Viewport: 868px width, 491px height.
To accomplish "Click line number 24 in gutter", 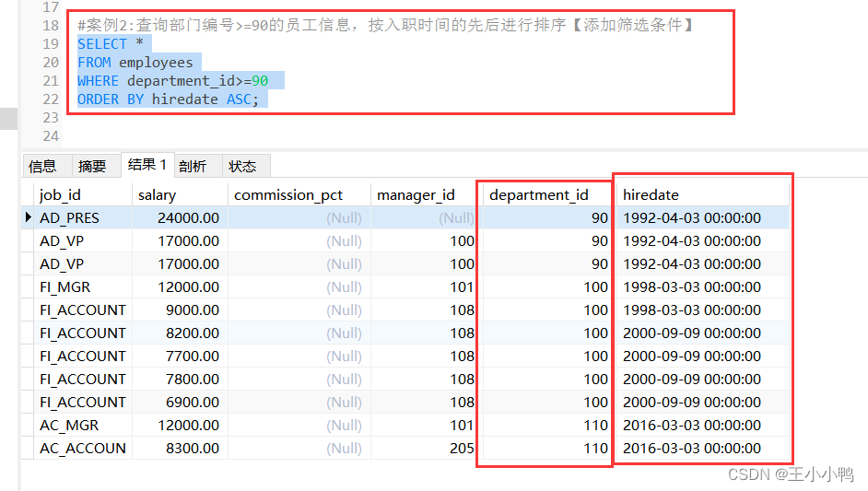I will point(51,136).
